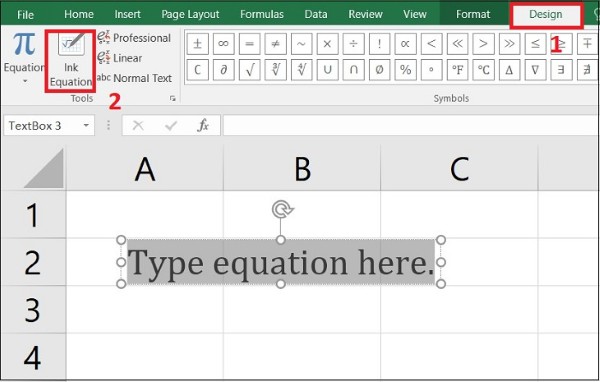Open the Insert Function fx button
Image resolution: width=600 pixels, height=382 pixels.
pyautogui.click(x=203, y=125)
